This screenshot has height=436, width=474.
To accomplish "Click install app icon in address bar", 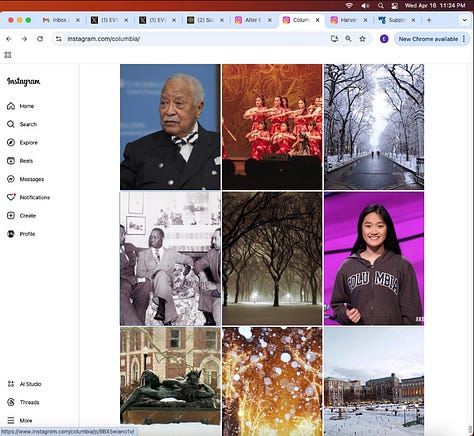I will point(334,39).
